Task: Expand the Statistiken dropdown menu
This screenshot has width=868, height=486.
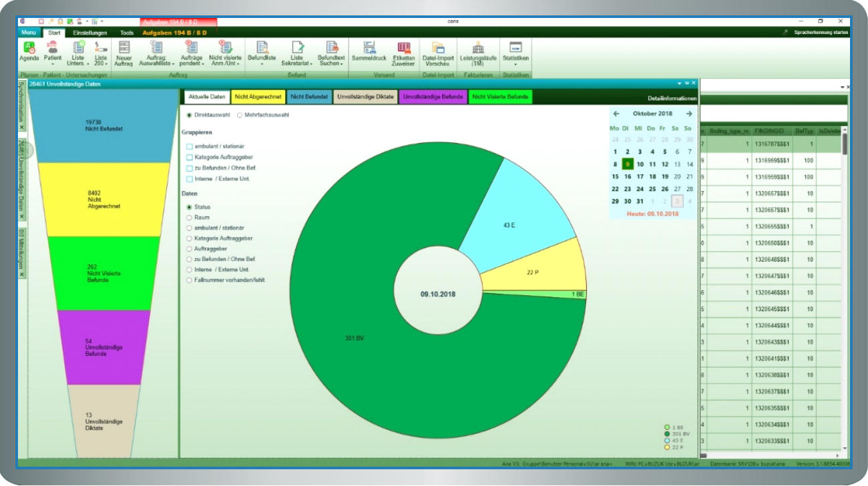Action: coord(515,64)
